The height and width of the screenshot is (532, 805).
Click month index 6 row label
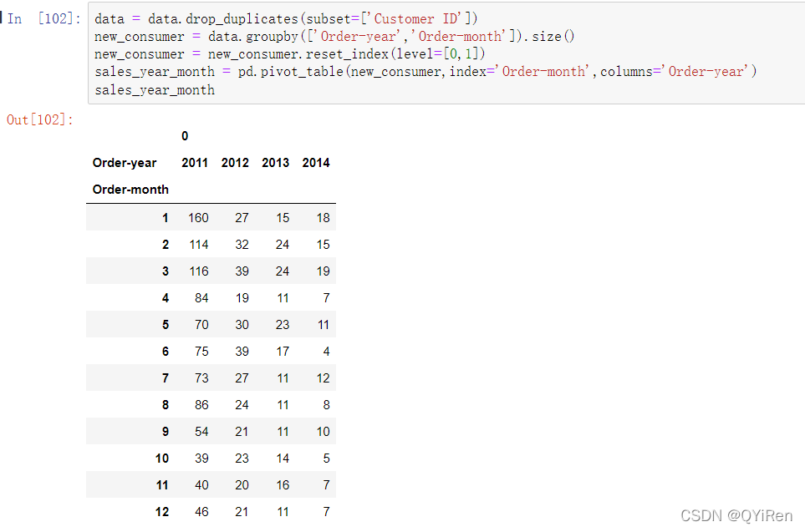pos(166,352)
